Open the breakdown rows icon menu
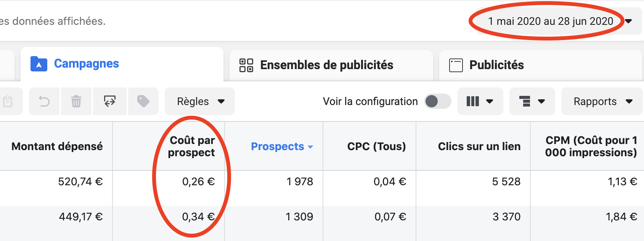This screenshot has height=241, width=644. click(532, 101)
